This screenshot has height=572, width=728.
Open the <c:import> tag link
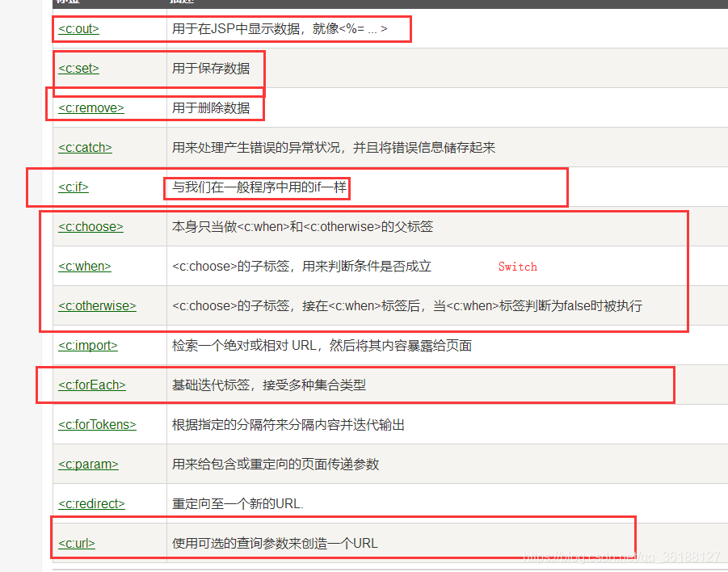click(x=87, y=345)
